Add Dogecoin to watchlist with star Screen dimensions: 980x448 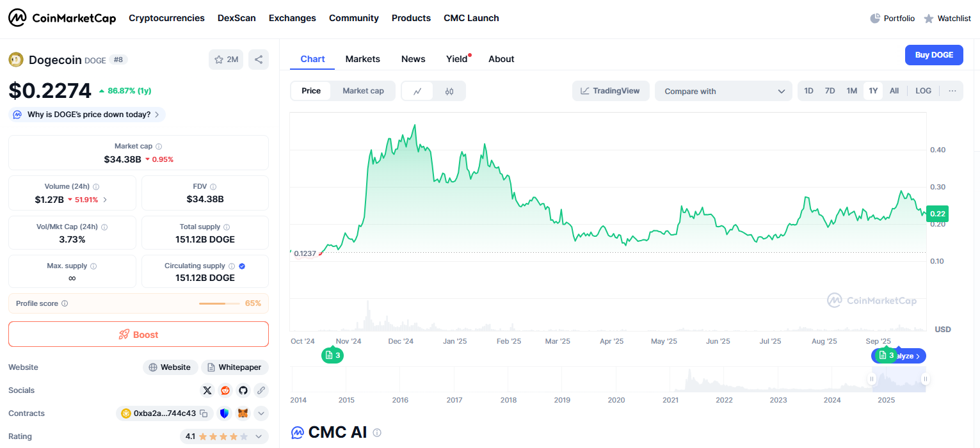point(226,60)
